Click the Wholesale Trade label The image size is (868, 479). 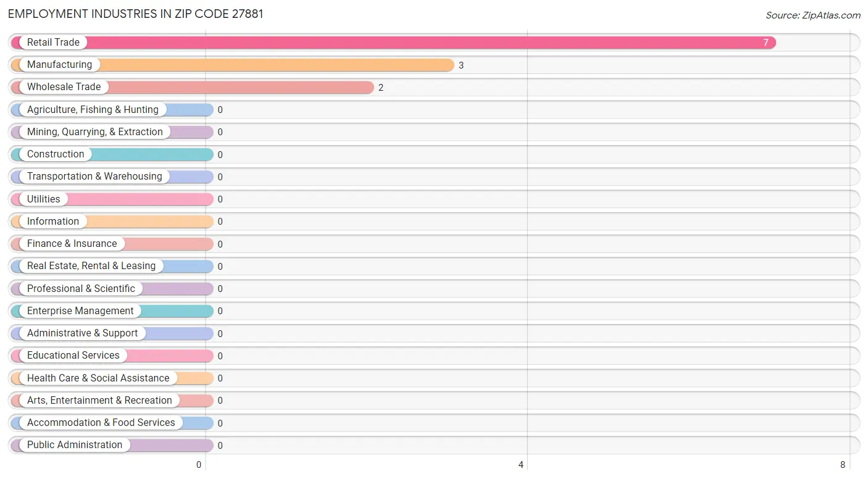pyautogui.click(x=64, y=87)
